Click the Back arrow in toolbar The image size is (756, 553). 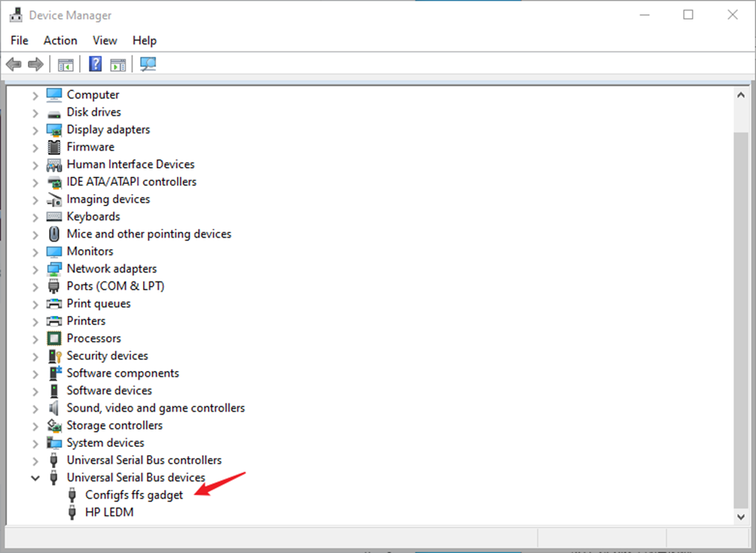click(14, 65)
